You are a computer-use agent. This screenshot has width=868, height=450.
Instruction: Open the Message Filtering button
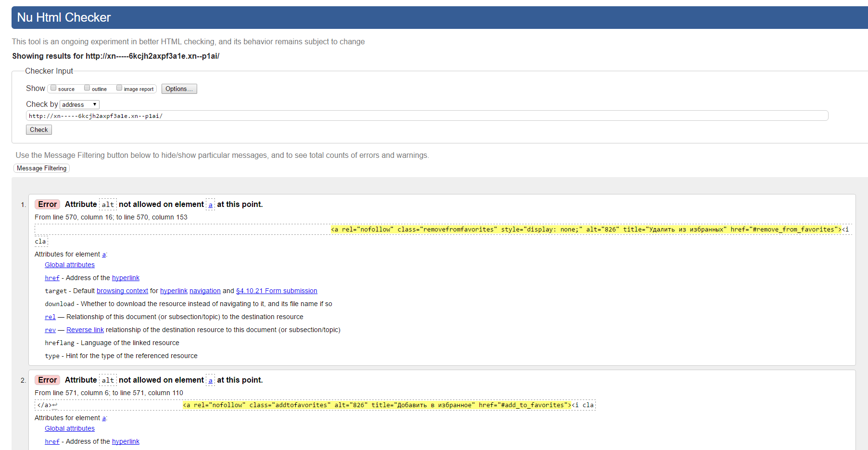42,168
